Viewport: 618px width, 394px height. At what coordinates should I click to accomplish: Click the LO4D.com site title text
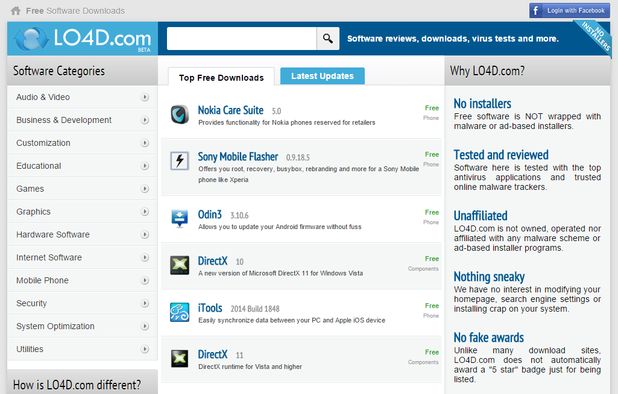[102, 38]
